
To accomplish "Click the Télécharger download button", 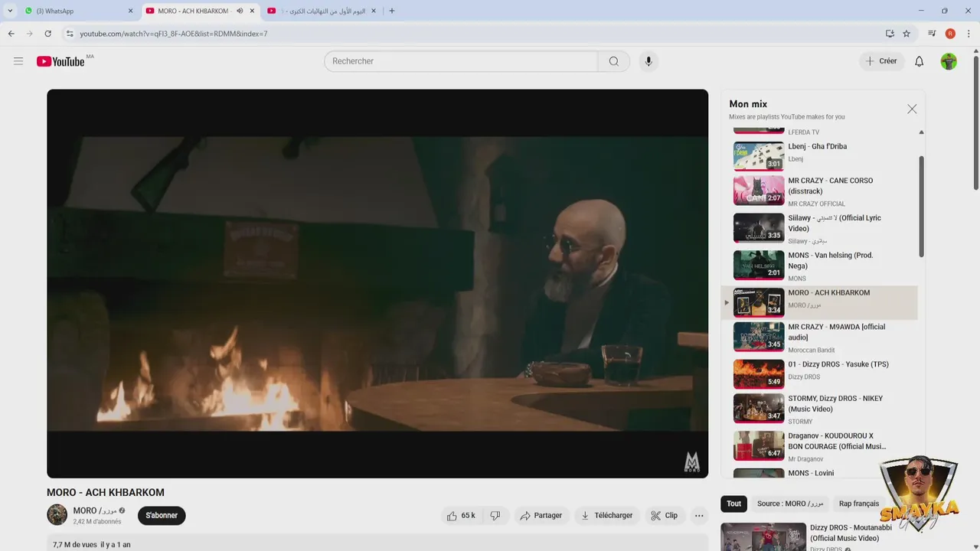I will (x=607, y=516).
